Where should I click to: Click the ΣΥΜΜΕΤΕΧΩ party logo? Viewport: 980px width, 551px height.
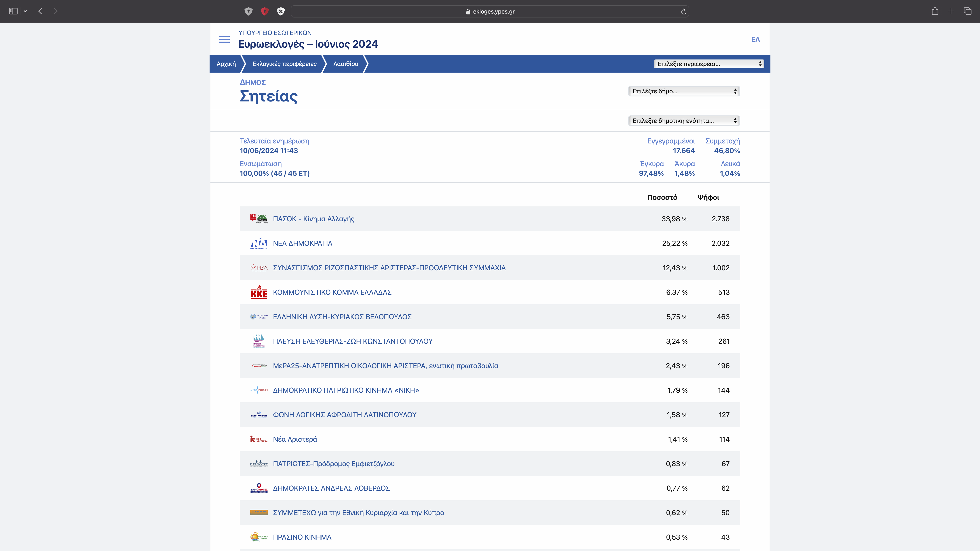259,513
